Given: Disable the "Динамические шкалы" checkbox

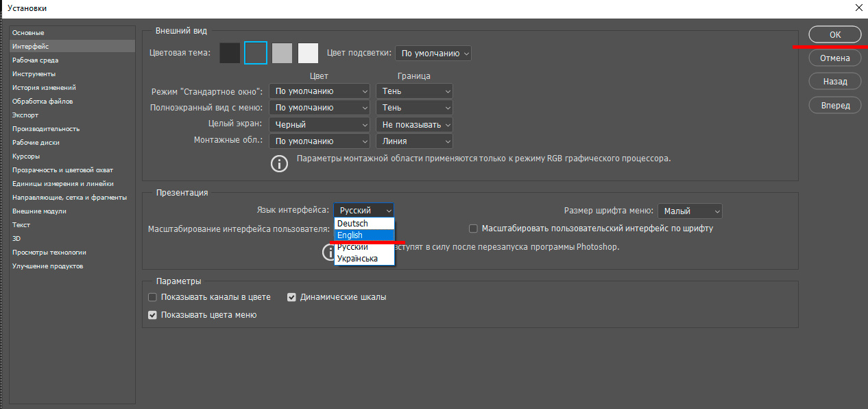Looking at the screenshot, I should pos(291,296).
